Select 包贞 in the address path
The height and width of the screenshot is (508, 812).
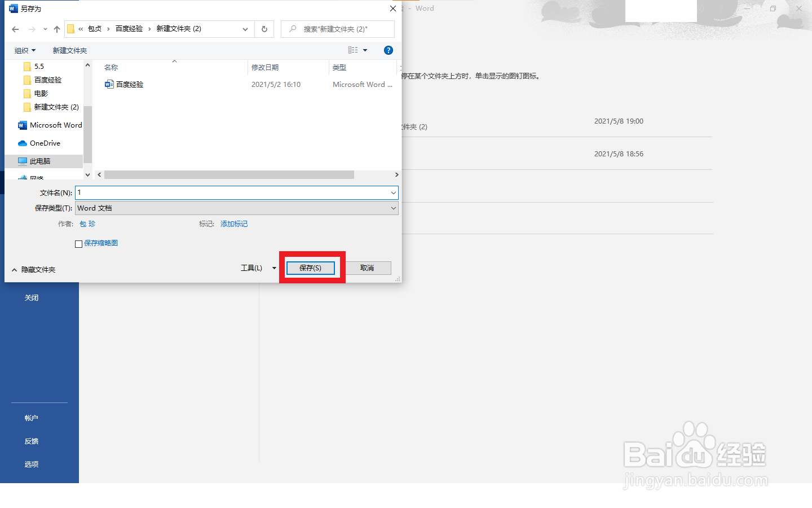click(95, 29)
